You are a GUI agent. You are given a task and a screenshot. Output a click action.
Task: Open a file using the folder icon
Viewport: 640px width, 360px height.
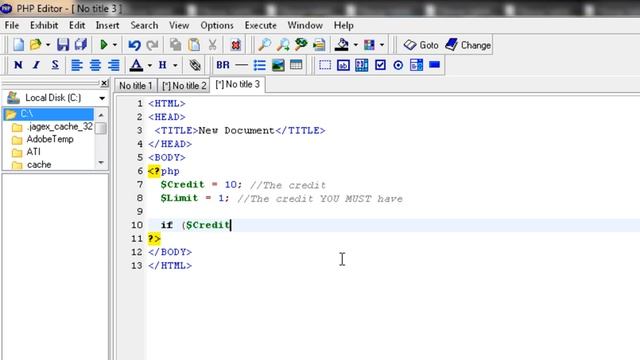[x=36, y=44]
